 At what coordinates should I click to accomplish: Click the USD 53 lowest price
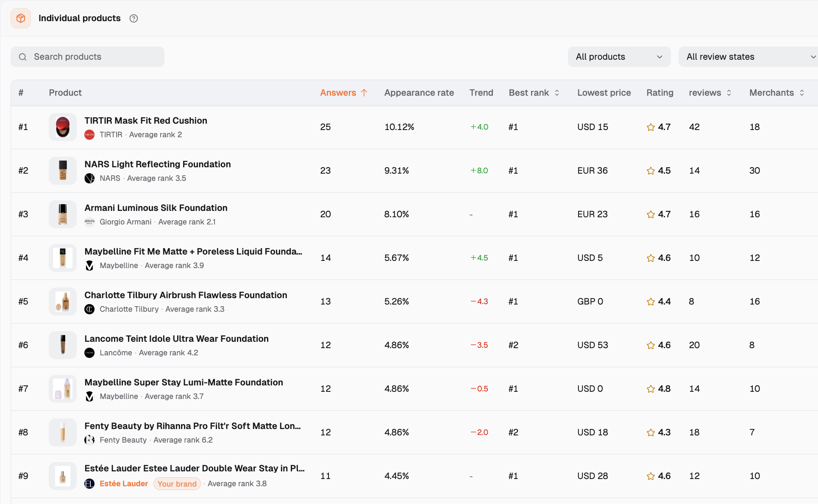point(593,345)
